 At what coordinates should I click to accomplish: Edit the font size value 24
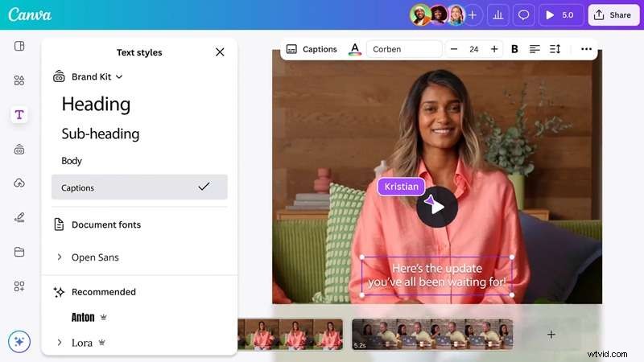click(474, 49)
